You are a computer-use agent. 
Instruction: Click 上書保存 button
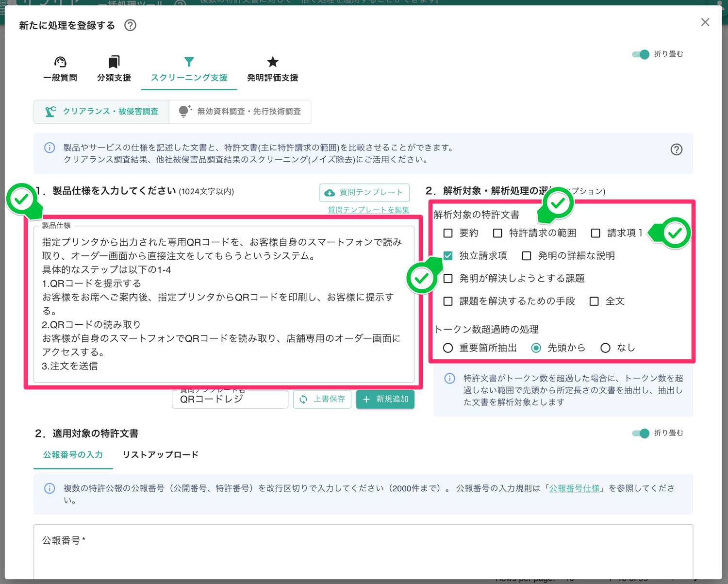coord(322,399)
